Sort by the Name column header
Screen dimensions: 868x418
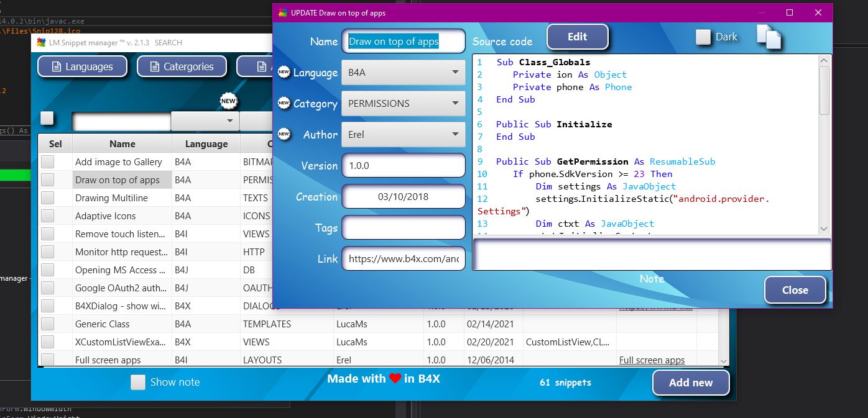click(x=122, y=143)
